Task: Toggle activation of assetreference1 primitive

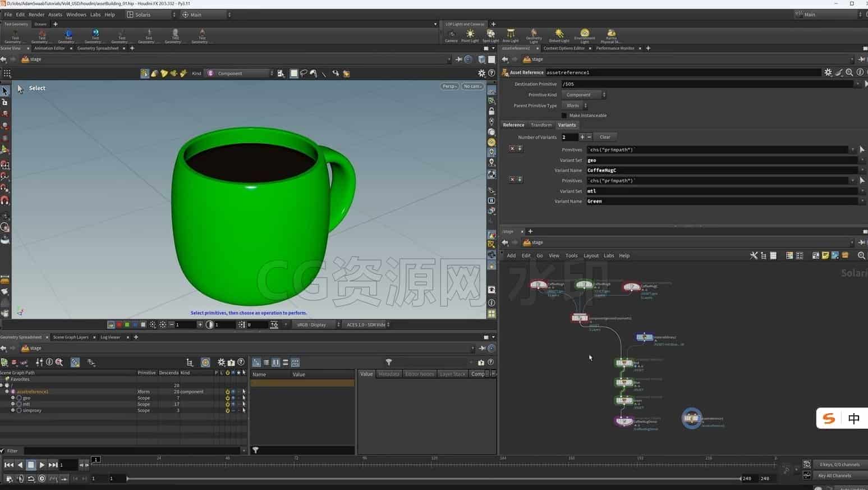Action: click(x=227, y=392)
